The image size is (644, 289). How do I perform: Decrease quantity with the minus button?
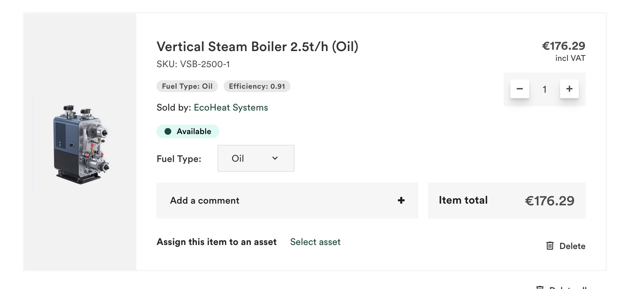pos(519,89)
